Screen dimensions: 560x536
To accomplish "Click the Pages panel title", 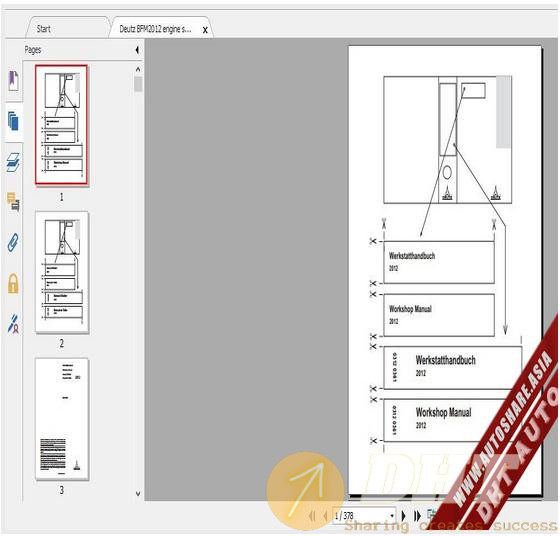I will point(33,50).
